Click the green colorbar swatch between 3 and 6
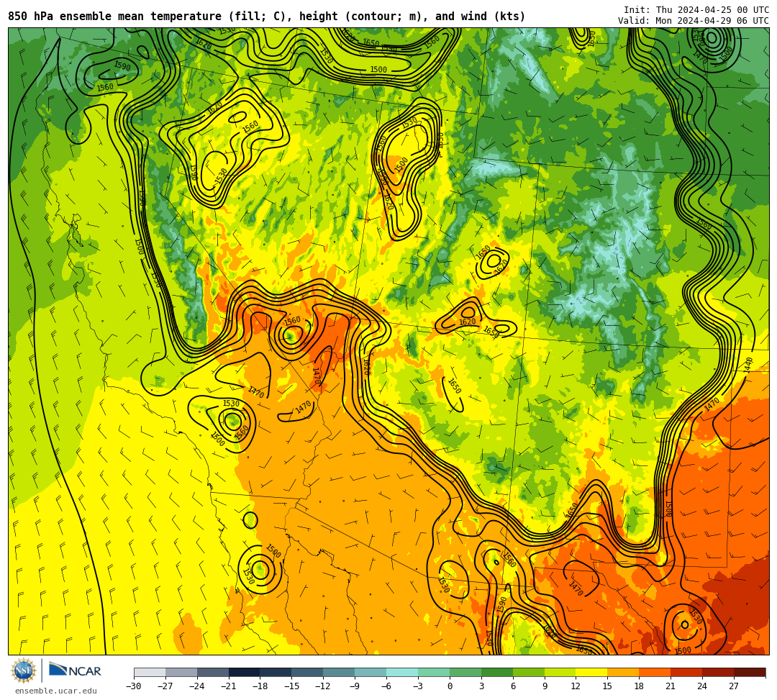Viewport: 777px width, 700px height. pyautogui.click(x=496, y=672)
